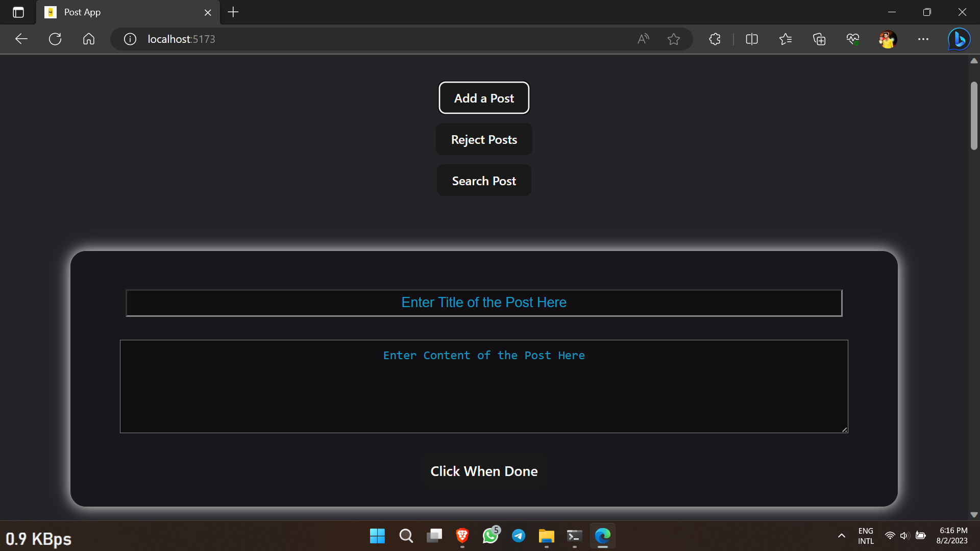Focus the post content textarea
The image size is (980, 551).
[x=484, y=386]
